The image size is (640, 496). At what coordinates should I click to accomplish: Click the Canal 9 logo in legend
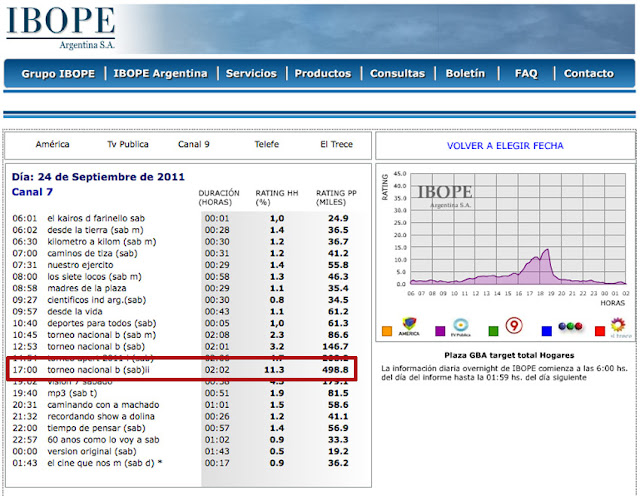click(514, 326)
